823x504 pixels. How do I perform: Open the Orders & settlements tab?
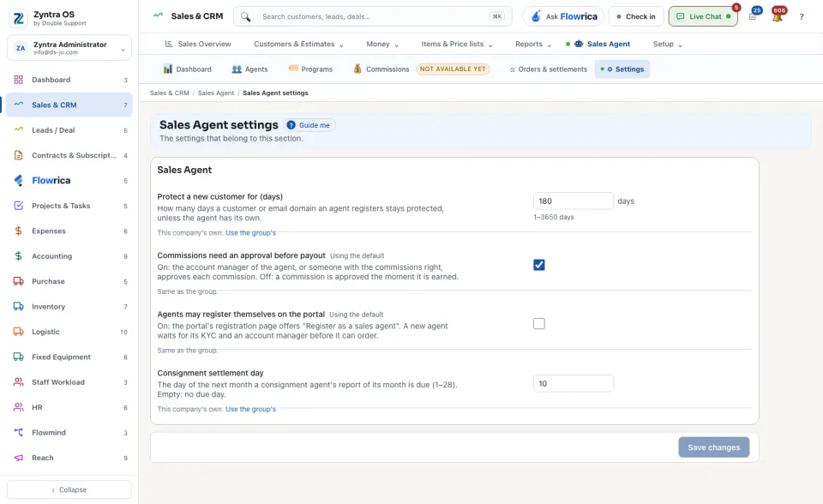pos(549,69)
